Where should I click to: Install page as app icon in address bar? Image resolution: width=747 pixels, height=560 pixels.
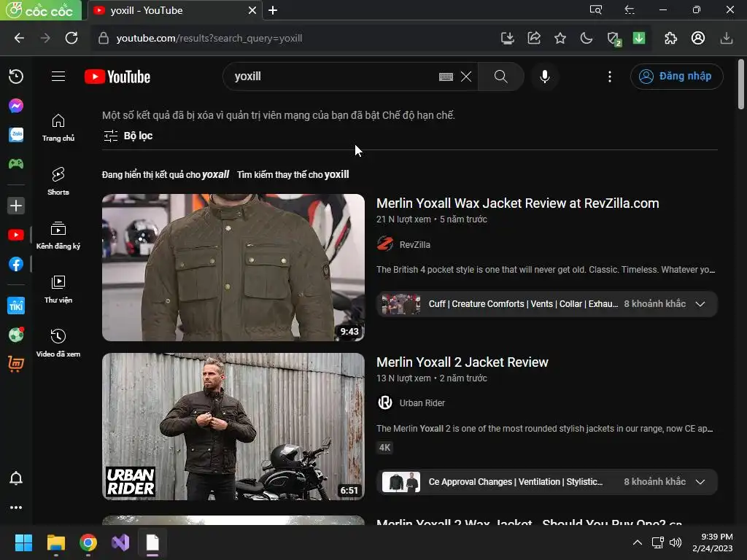pyautogui.click(x=508, y=38)
